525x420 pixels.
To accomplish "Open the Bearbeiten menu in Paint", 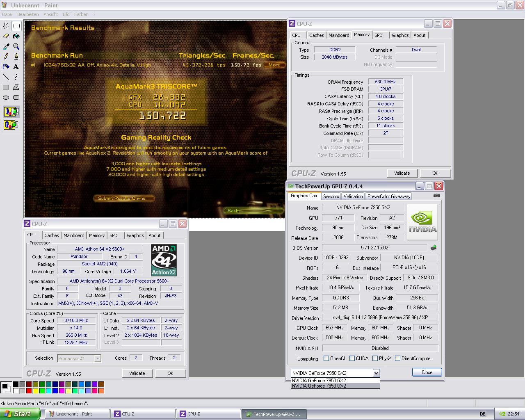I will pyautogui.click(x=28, y=14).
